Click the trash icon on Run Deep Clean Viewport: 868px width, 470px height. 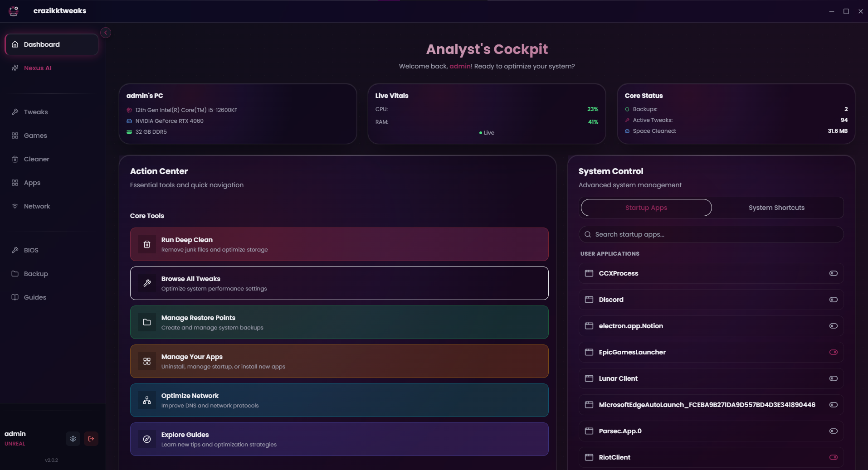[x=147, y=245]
